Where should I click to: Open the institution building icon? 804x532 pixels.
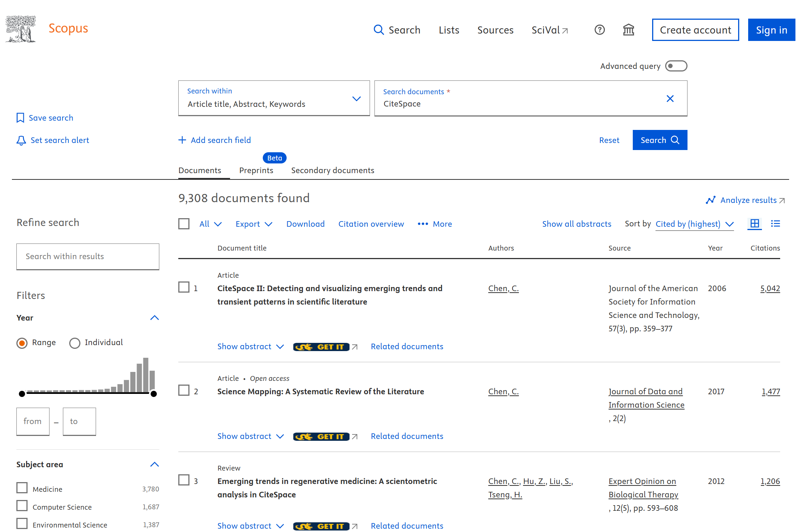coord(628,30)
